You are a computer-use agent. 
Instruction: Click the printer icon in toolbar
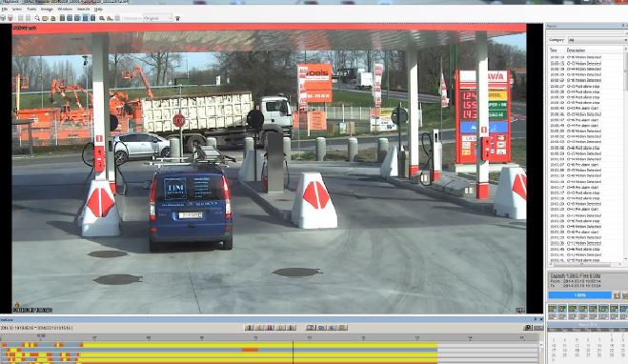click(52, 18)
